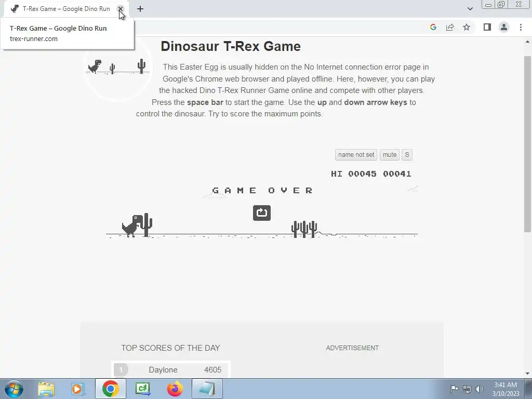The image size is (532, 399).
Task: Launch Firefox from the taskbar
Action: 175,389
